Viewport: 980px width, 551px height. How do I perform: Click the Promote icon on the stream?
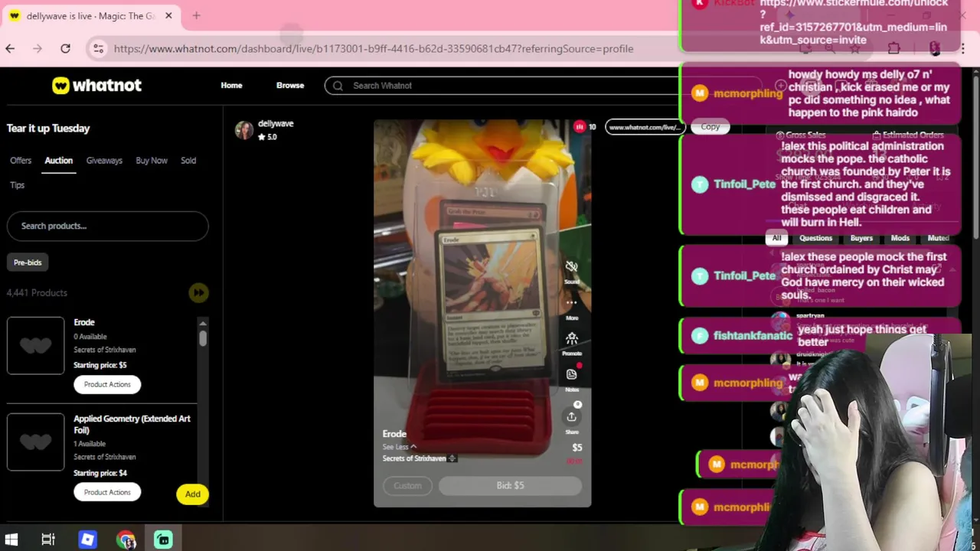click(571, 338)
